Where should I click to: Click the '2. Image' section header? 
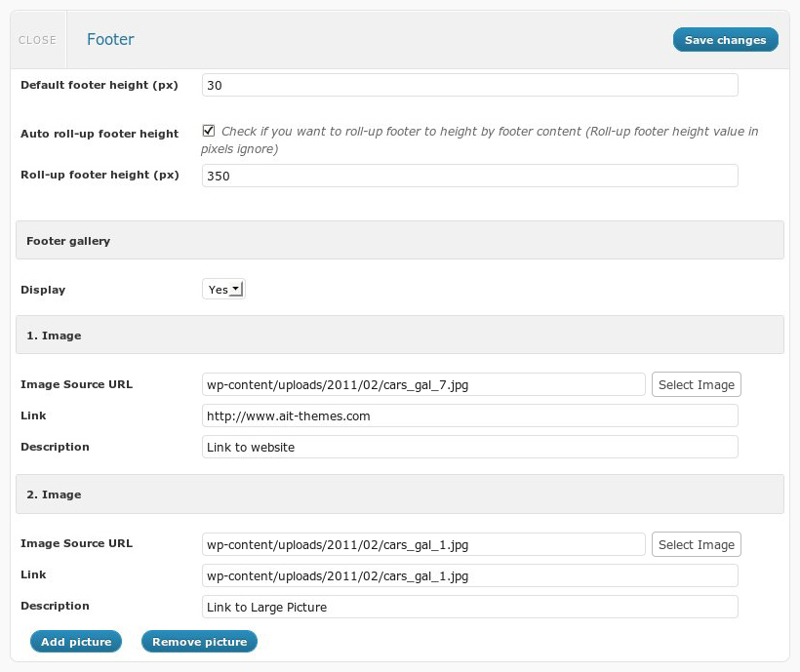[399, 494]
